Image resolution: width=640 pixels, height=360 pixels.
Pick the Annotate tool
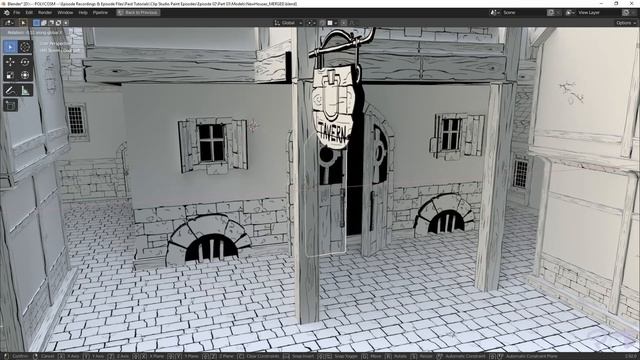tap(10, 90)
